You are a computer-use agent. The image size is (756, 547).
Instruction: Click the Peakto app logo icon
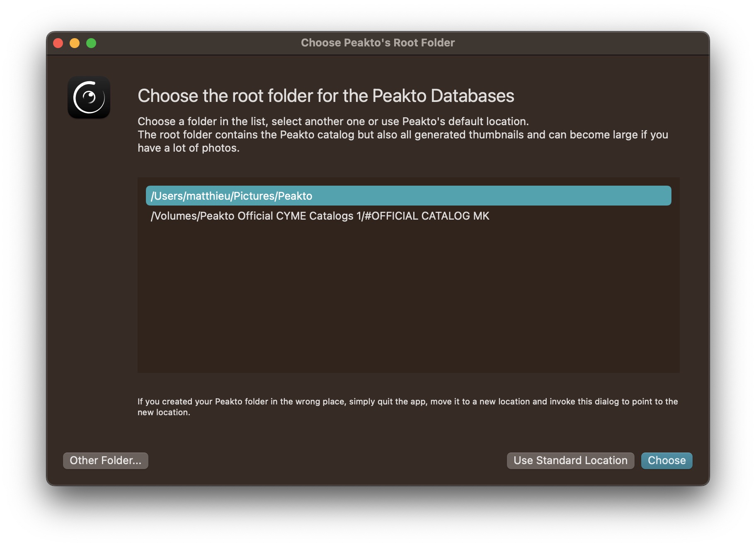[89, 97]
